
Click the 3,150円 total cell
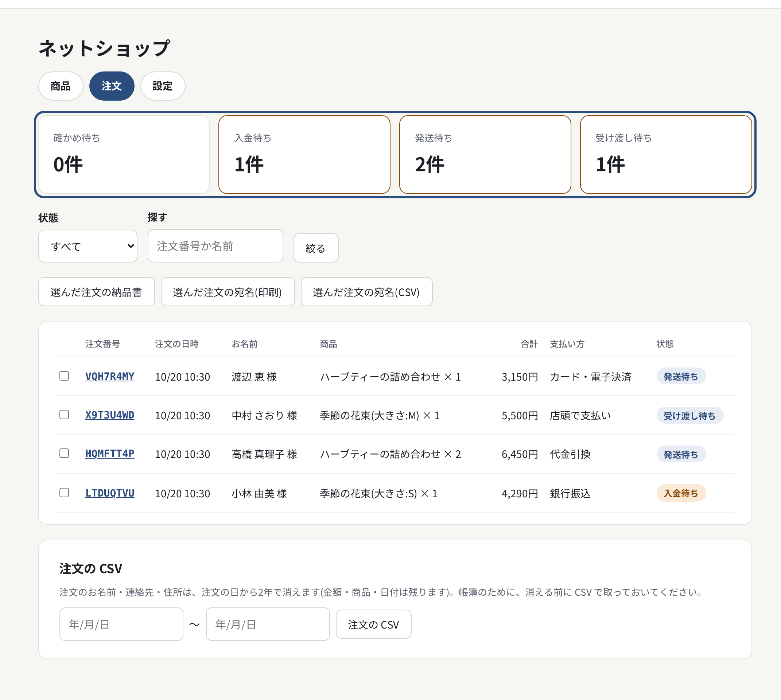coord(520,377)
